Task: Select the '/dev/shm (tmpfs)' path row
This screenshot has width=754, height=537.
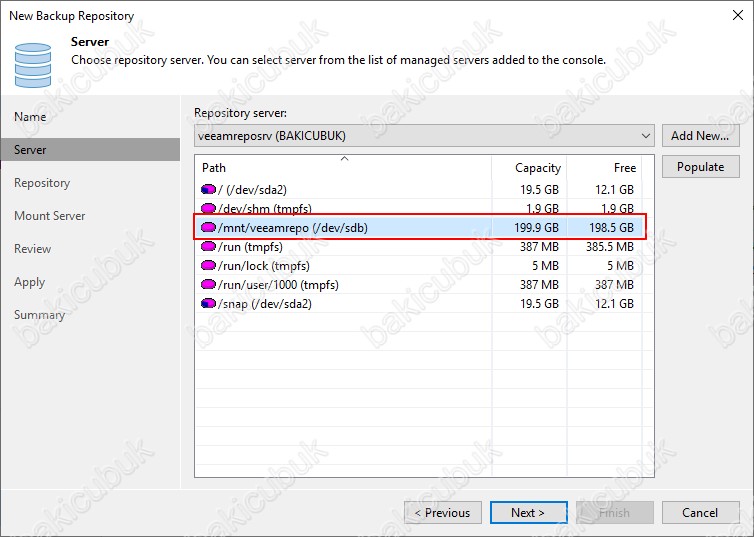Action: point(418,208)
